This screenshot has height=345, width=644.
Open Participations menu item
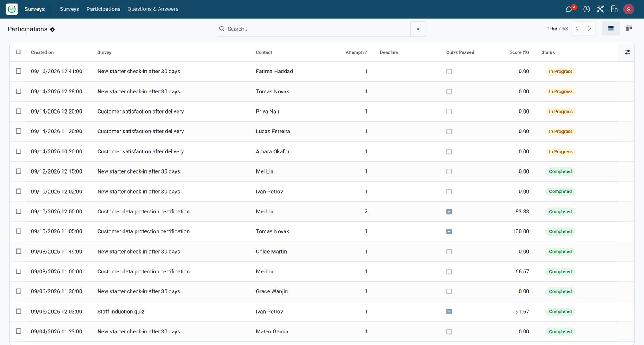103,9
